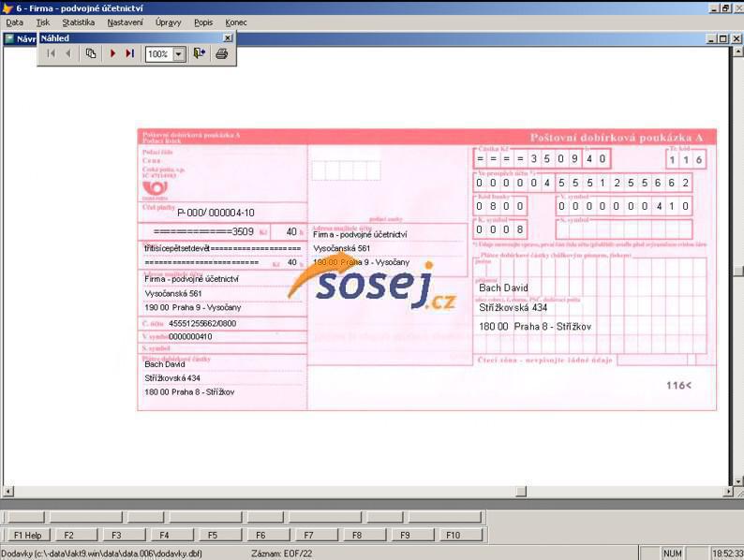
Task: Jump to last page of preview
Action: pos(129,53)
